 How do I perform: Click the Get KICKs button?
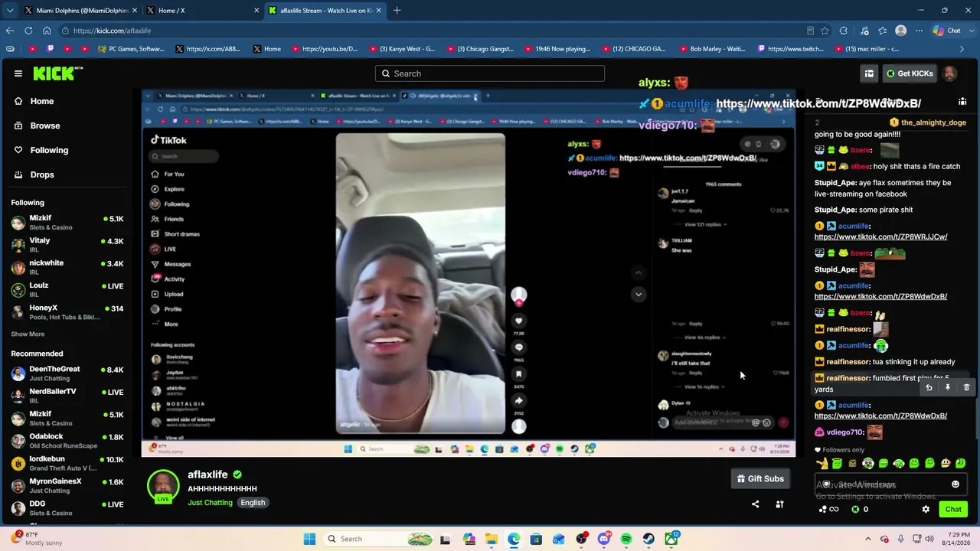[x=909, y=73]
